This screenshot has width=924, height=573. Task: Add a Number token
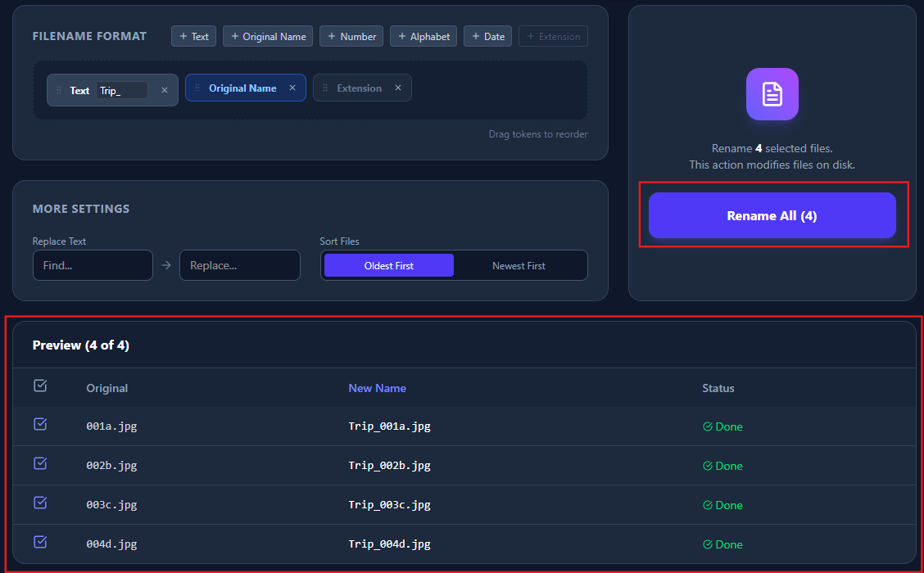pyautogui.click(x=351, y=37)
